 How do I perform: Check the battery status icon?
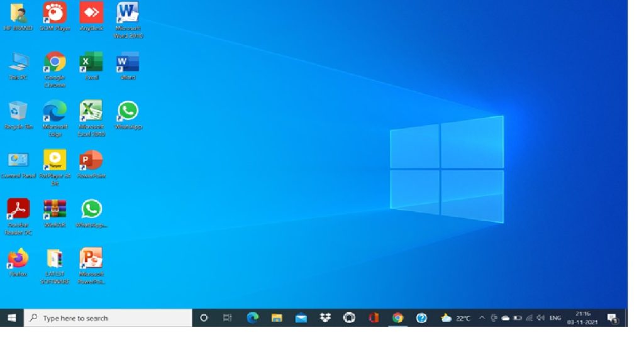(x=518, y=318)
